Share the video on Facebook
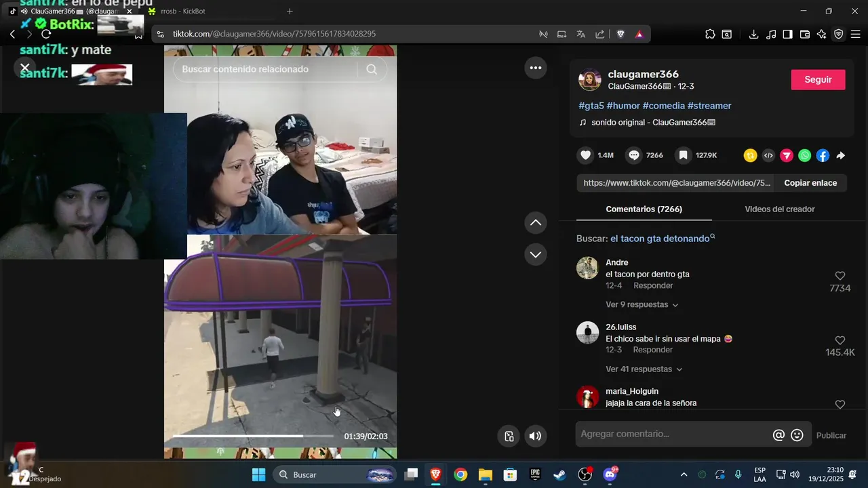Viewport: 868px width, 488px height. click(823, 155)
